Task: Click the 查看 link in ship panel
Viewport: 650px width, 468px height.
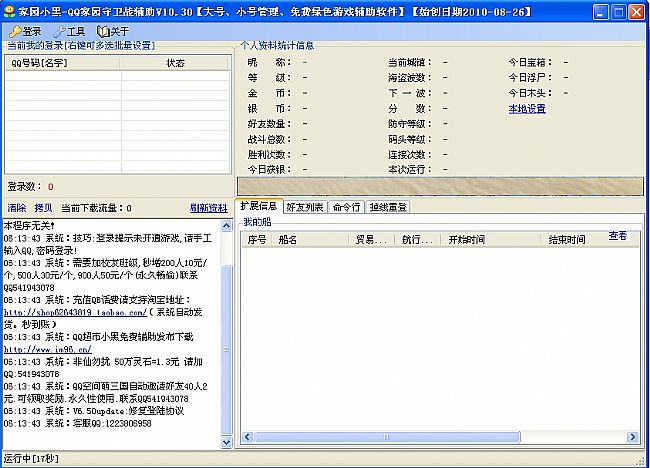Action: point(618,236)
